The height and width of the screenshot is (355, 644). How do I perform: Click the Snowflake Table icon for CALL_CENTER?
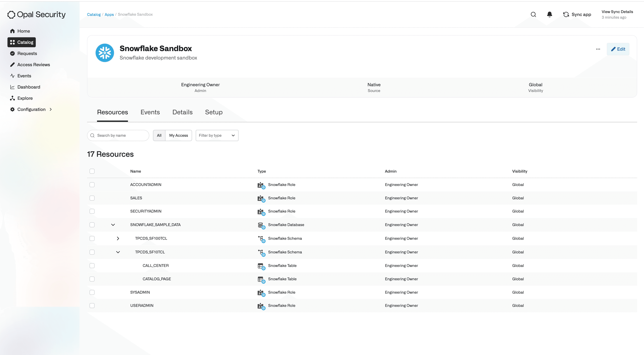coord(261,266)
